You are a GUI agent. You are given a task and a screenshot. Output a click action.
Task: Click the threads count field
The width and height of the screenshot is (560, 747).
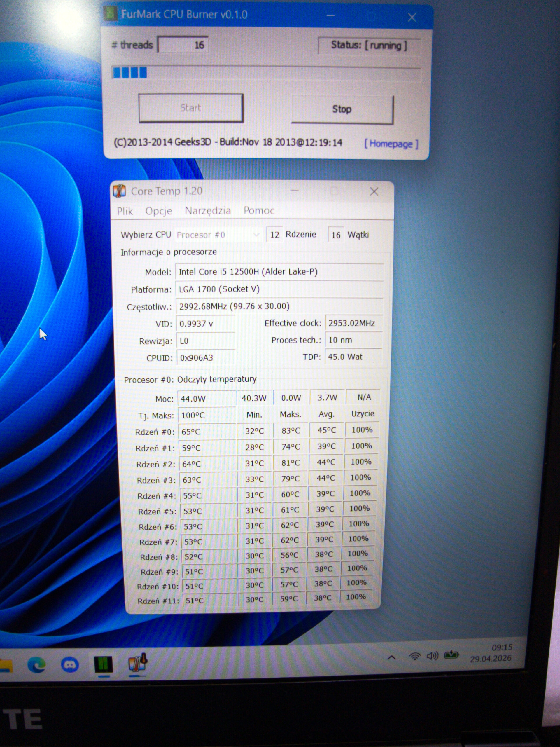click(183, 45)
